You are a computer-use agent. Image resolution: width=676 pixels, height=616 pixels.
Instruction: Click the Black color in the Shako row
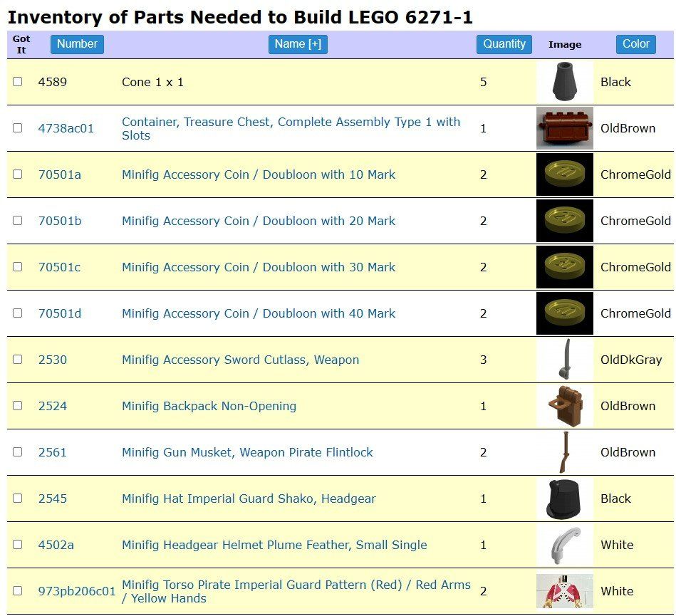[x=615, y=498]
